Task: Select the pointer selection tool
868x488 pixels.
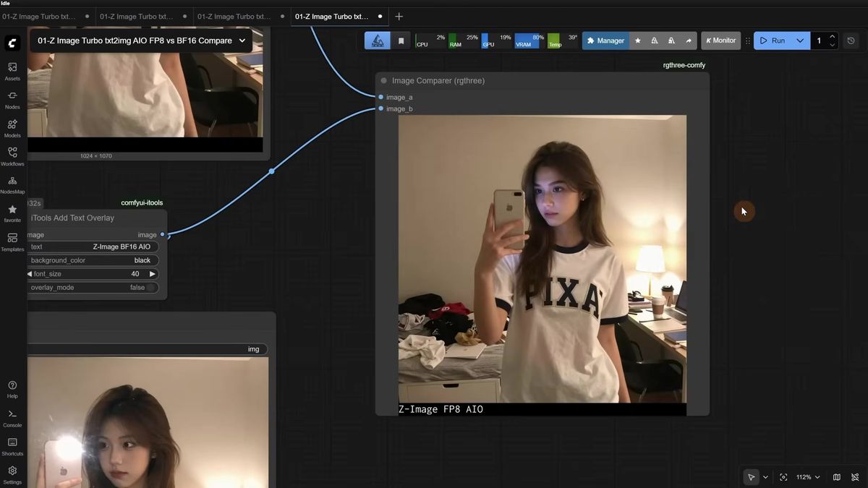Action: (x=752, y=477)
